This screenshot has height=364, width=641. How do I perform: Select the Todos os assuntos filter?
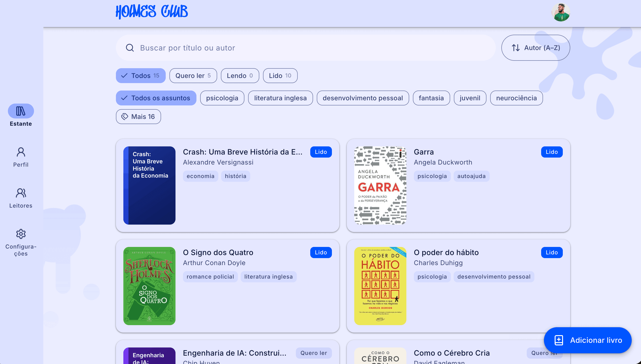pyautogui.click(x=156, y=98)
